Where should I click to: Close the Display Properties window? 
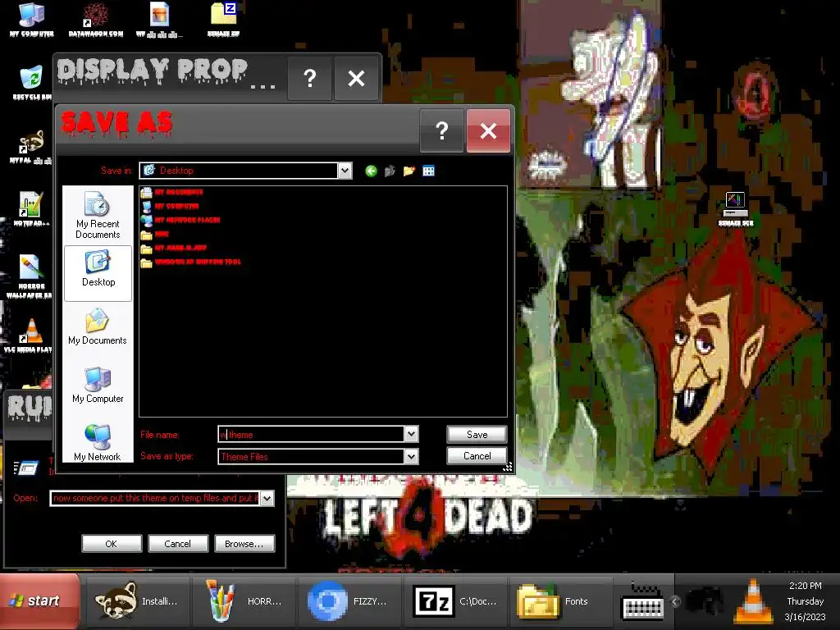coord(356,79)
